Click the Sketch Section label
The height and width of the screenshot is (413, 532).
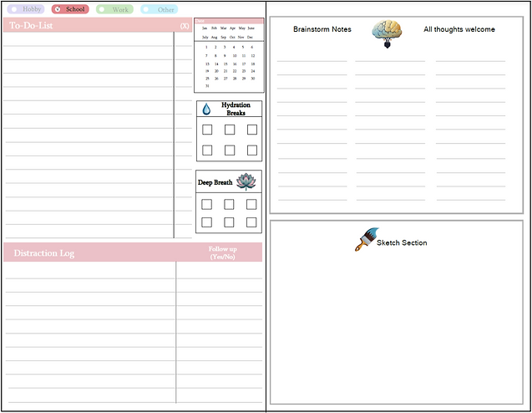(402, 242)
